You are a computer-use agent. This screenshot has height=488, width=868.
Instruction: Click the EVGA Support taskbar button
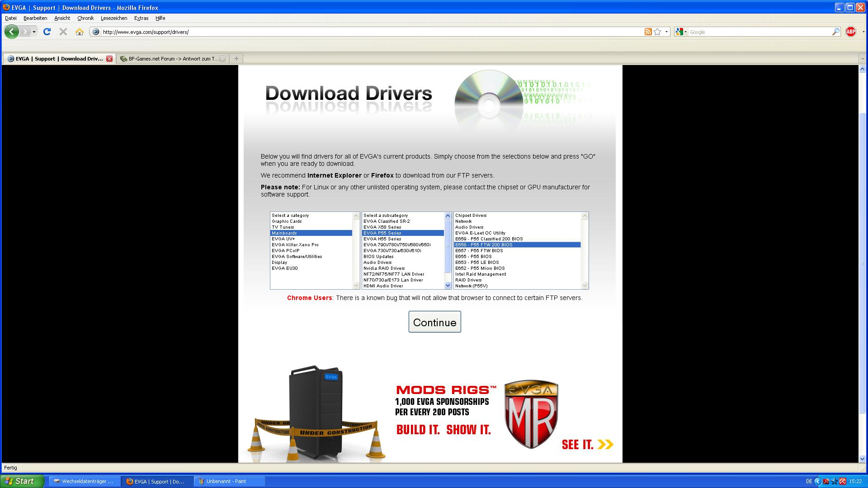pyautogui.click(x=157, y=481)
